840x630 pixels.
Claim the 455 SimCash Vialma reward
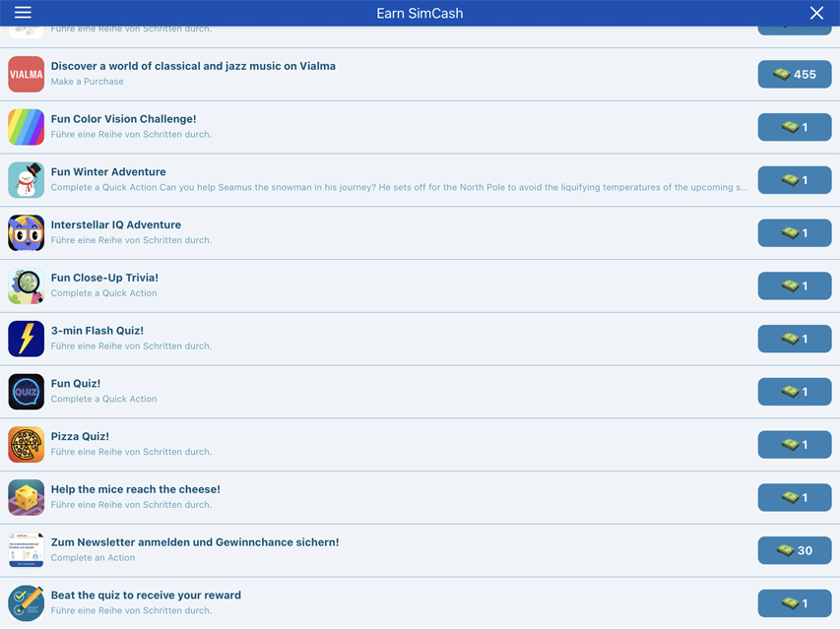tap(794, 74)
